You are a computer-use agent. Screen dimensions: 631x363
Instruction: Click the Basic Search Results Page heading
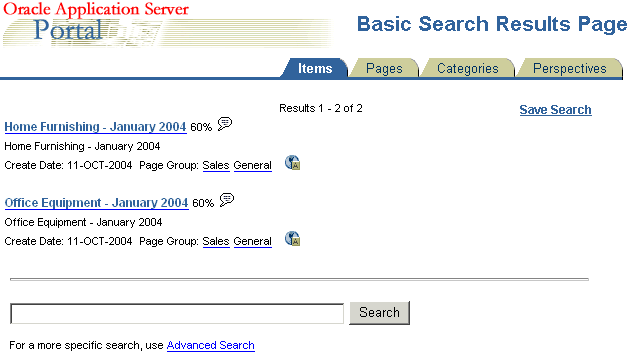(492, 24)
